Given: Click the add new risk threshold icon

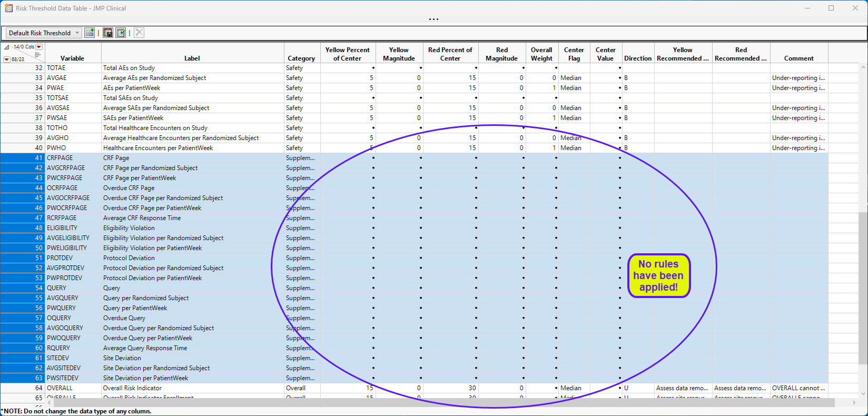Looking at the screenshot, I should click(90, 33).
